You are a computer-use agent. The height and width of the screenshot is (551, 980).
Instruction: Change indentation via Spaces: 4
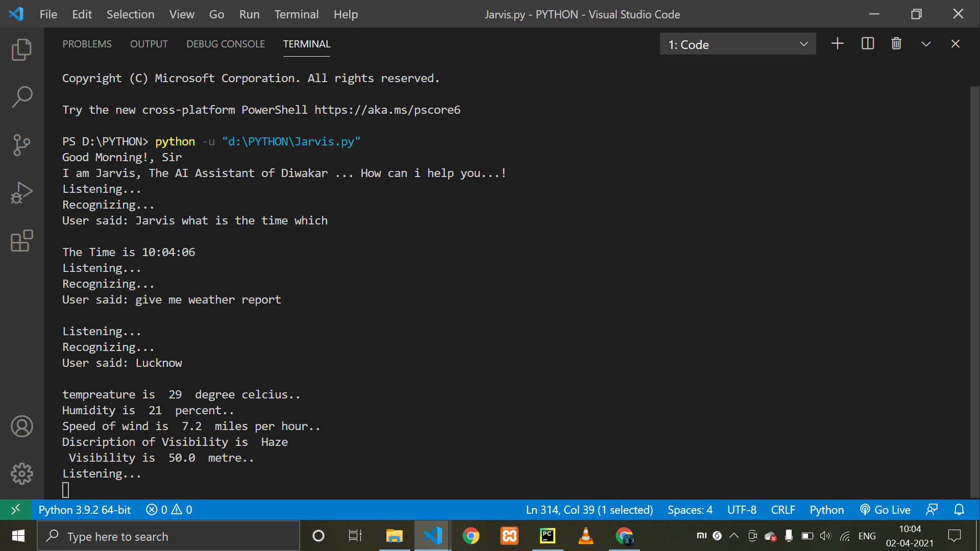(x=690, y=510)
